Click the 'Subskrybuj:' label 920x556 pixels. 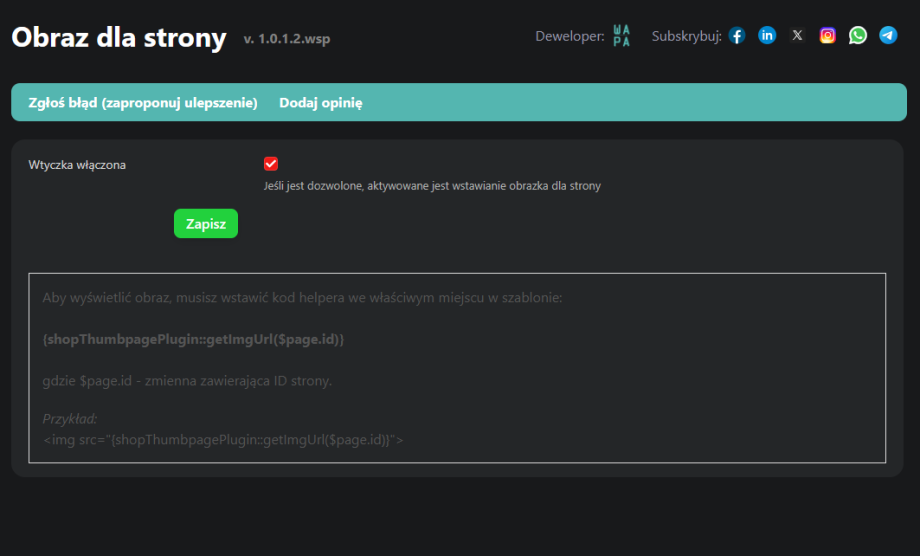(686, 37)
